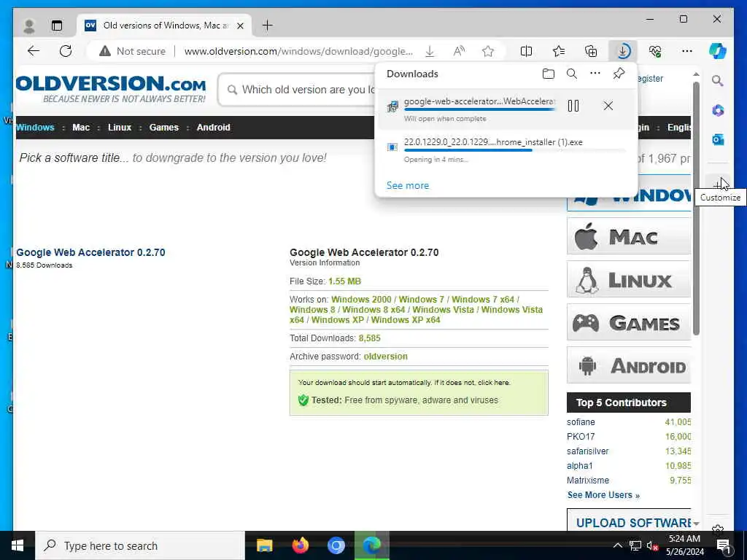The width and height of the screenshot is (747, 560).
Task: Click the Android platform banner
Action: pos(629,365)
